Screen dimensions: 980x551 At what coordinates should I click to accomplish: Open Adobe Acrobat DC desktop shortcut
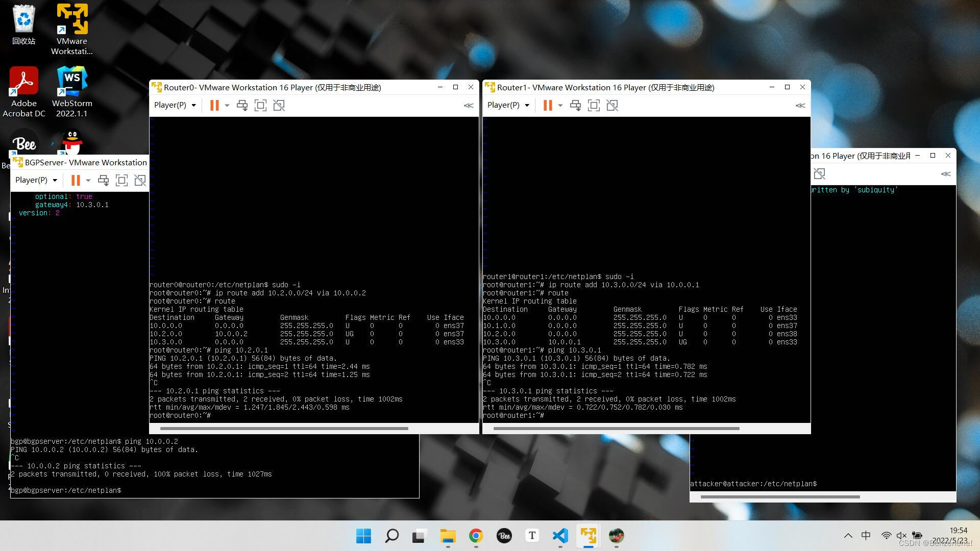coord(23,92)
